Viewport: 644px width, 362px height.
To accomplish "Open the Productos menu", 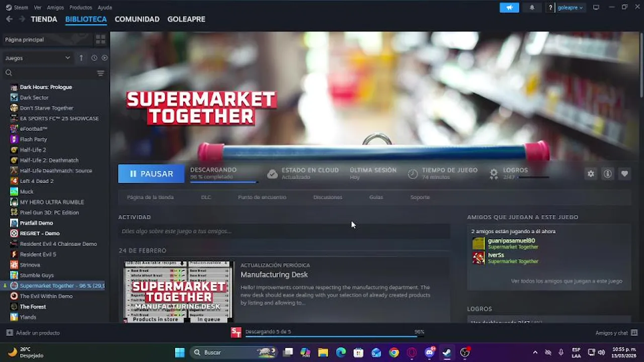I will [x=80, y=8].
